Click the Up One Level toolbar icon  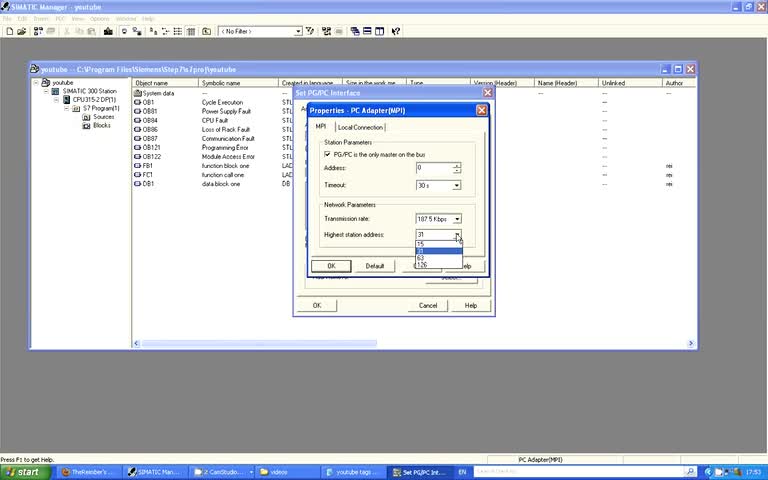[x=207, y=31]
